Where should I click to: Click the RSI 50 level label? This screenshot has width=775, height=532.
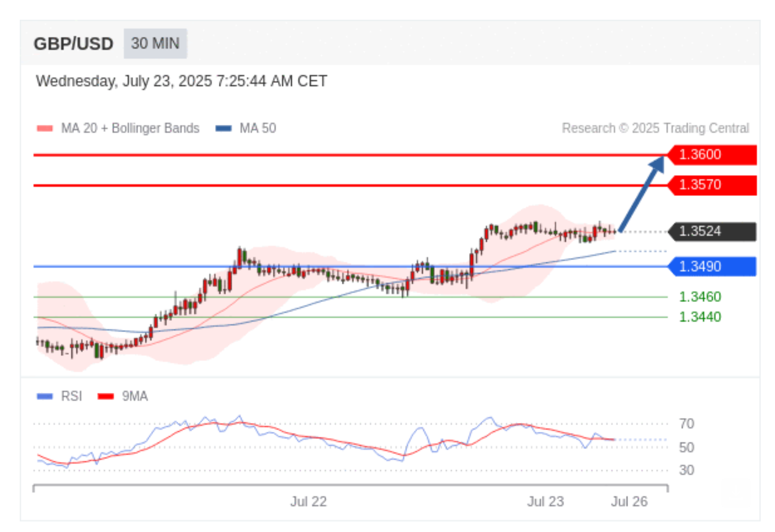(687, 448)
